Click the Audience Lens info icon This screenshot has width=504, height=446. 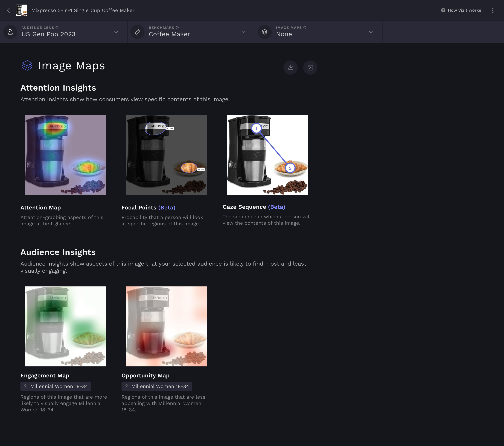click(57, 28)
